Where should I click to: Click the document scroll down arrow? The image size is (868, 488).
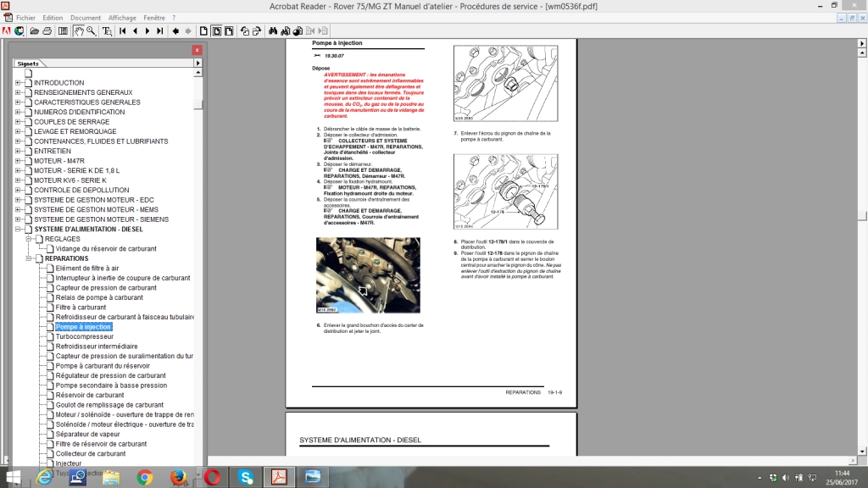coord(862,452)
